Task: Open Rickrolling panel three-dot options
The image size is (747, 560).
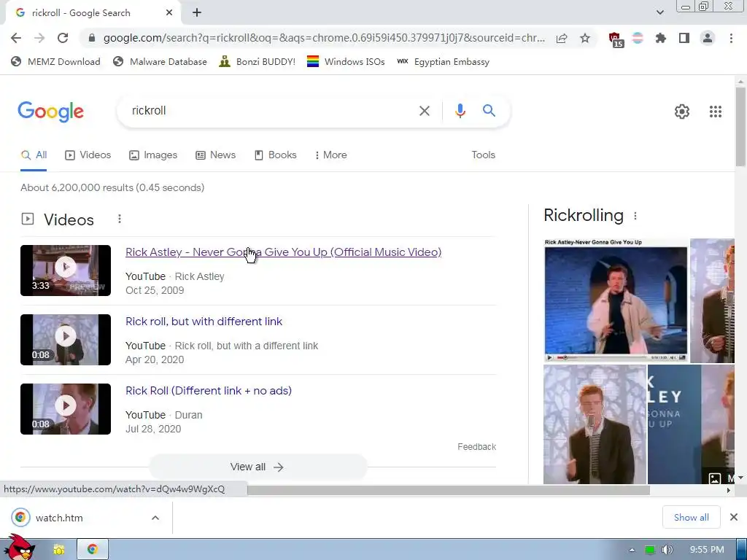Action: pyautogui.click(x=635, y=216)
